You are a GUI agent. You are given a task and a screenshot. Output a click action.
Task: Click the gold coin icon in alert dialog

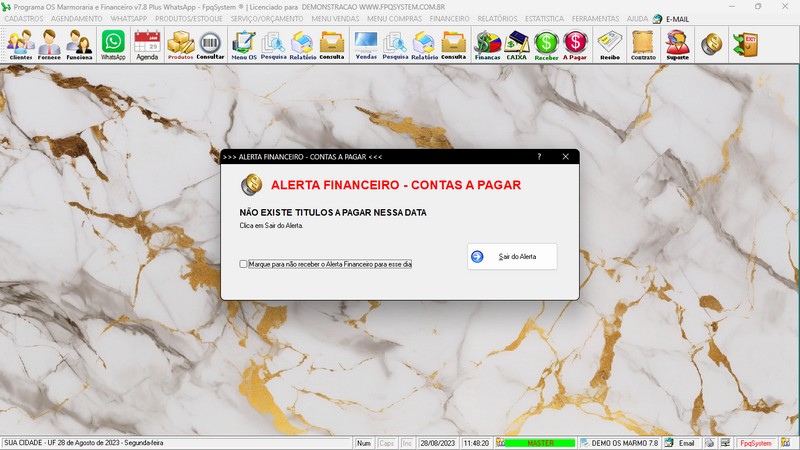[251, 184]
